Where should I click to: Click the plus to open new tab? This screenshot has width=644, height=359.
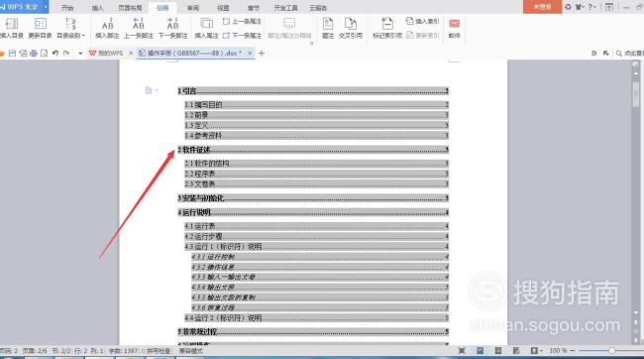point(262,53)
